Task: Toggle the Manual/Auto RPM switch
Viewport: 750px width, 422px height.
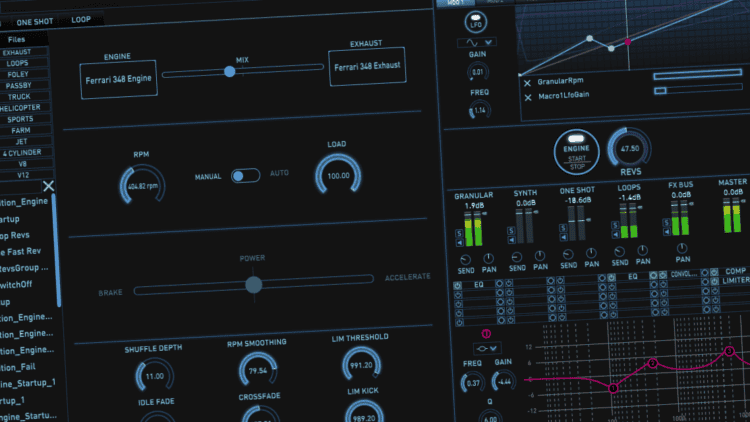Action: tap(245, 176)
